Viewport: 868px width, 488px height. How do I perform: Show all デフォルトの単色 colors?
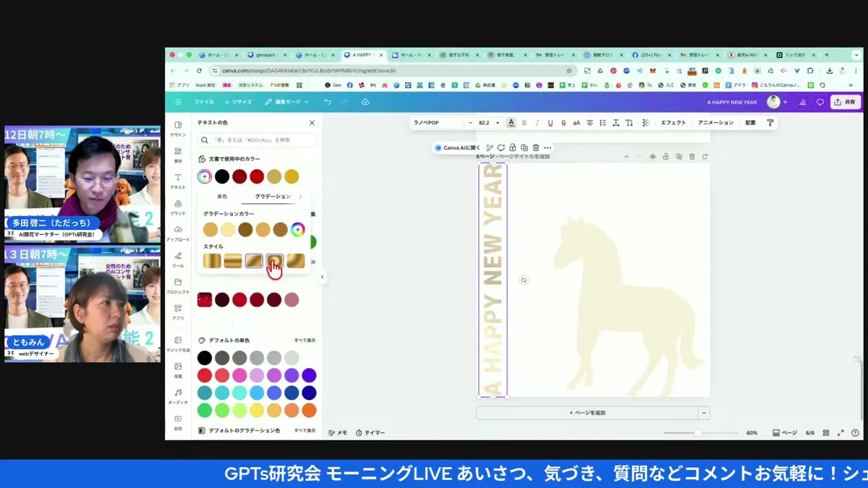305,341
